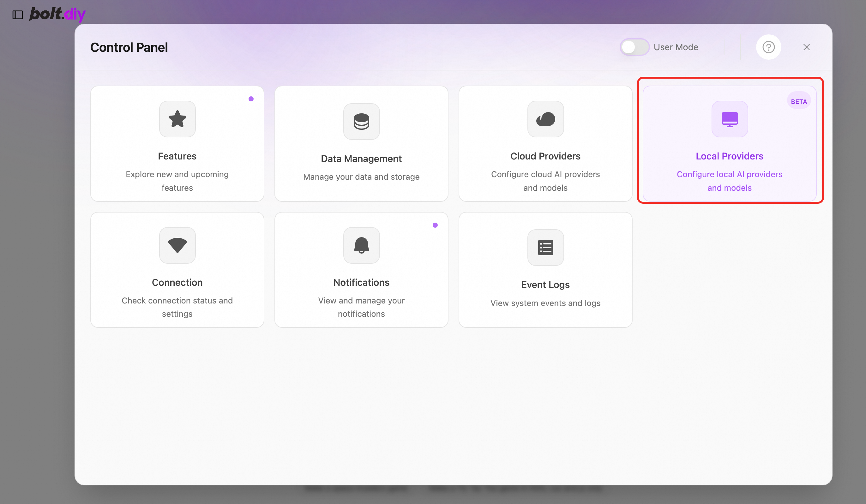The width and height of the screenshot is (866, 504).
Task: Select Cloud Providers title text
Action: 545,156
